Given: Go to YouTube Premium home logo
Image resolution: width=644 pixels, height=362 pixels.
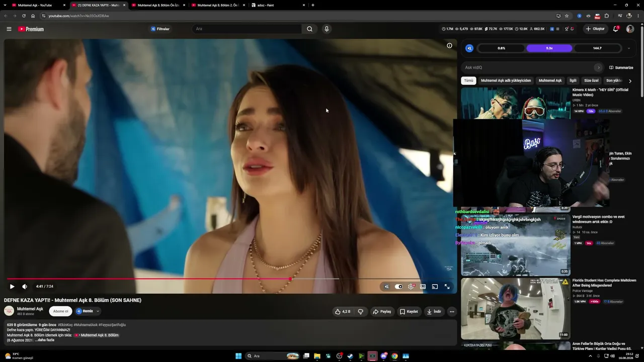Looking at the screenshot, I should click(x=31, y=29).
